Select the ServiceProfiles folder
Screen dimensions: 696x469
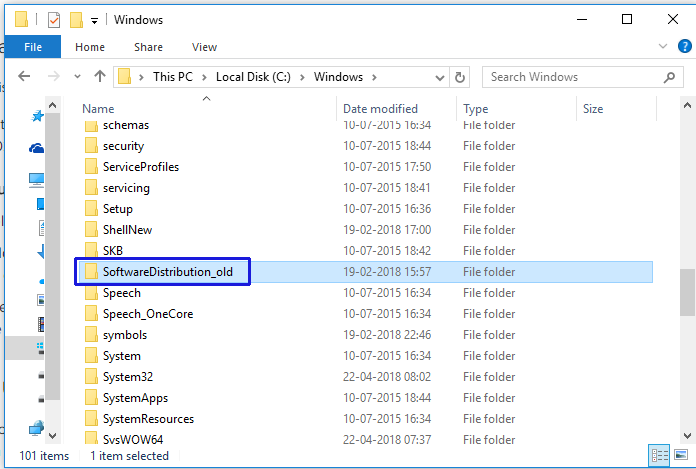click(364, 167)
